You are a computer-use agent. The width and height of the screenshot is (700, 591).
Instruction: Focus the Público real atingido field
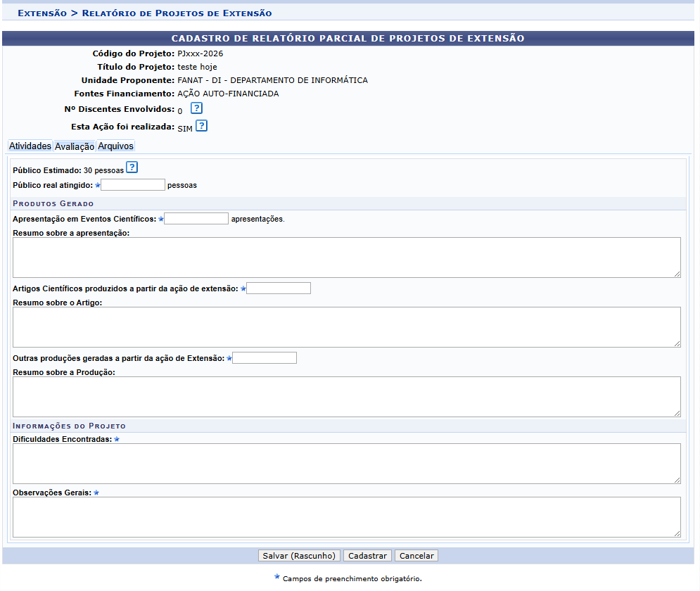[x=133, y=185]
